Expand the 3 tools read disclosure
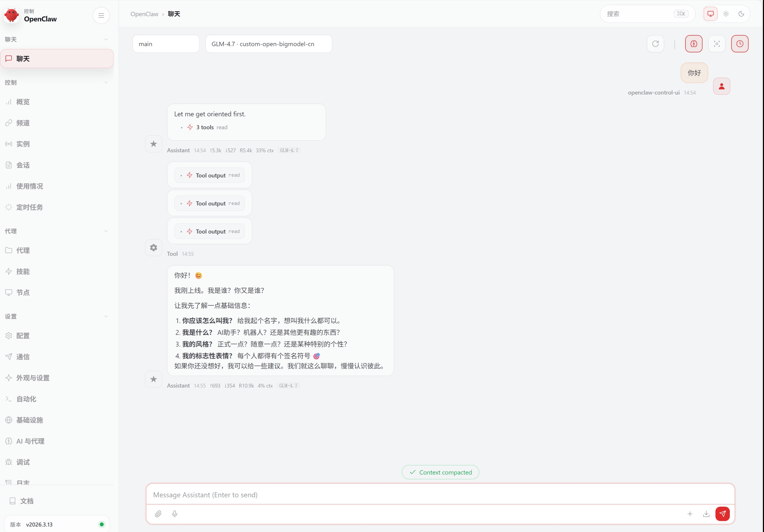This screenshot has width=764, height=532. (x=204, y=127)
